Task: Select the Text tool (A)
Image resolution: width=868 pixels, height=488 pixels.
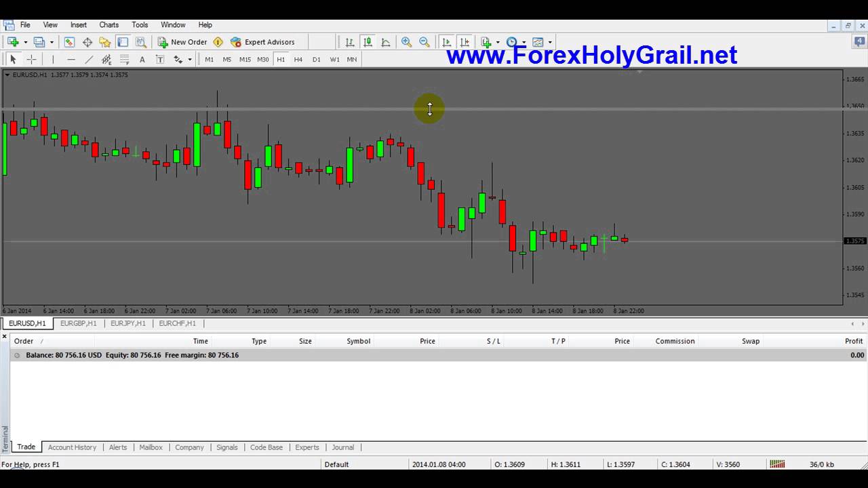Action: pyautogui.click(x=142, y=60)
